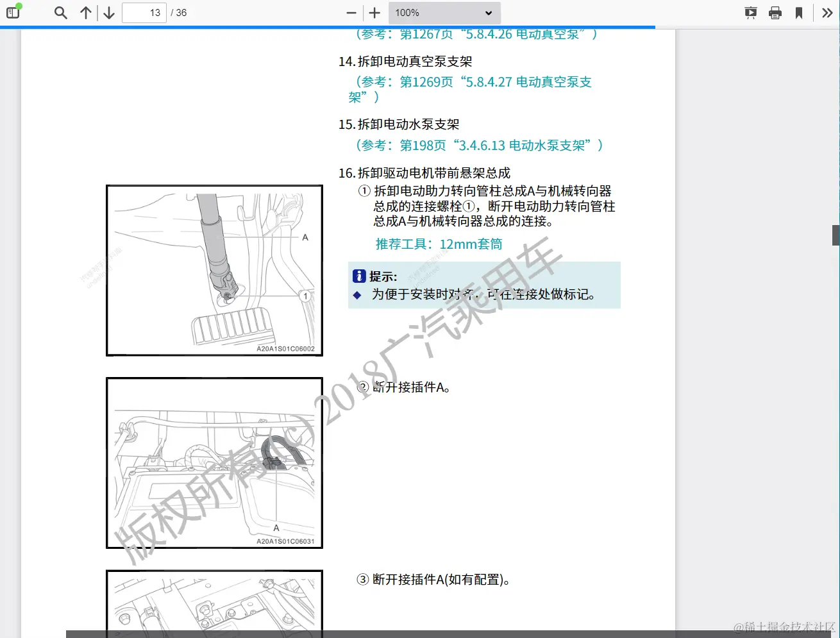Select figure A20A1S01C06002 showing the steering column
Viewport: 840px width, 638px height.
point(214,270)
